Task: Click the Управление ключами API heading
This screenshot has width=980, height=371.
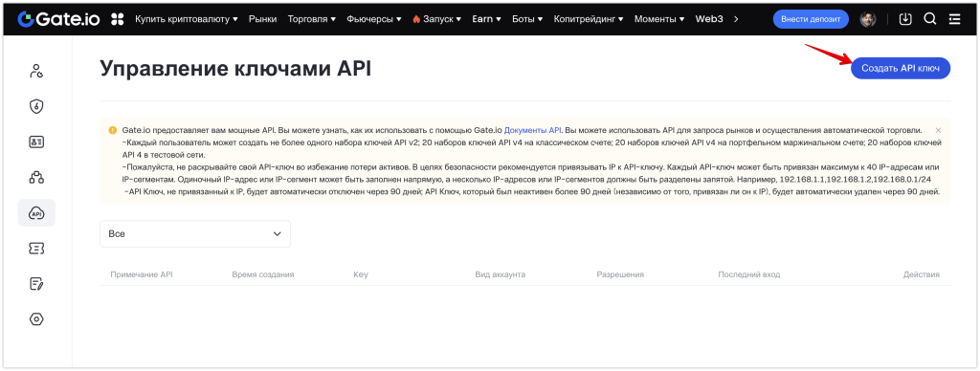Action: (235, 69)
